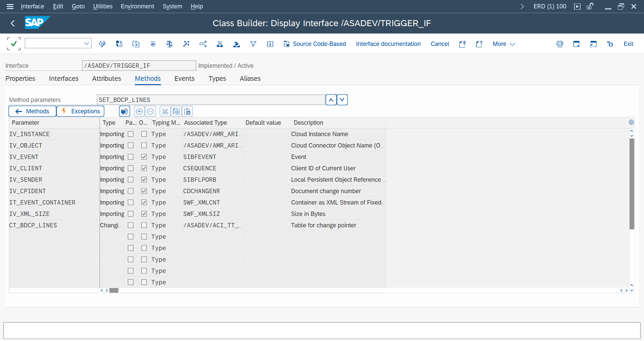644x341 pixels.
Task: Click Interface documentation button
Action: (388, 44)
